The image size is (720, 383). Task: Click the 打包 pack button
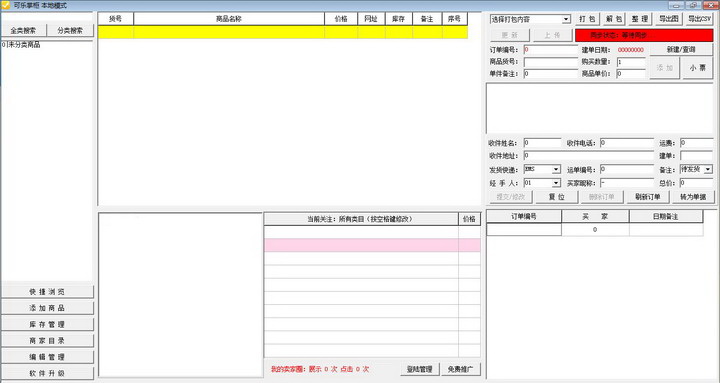(x=587, y=19)
